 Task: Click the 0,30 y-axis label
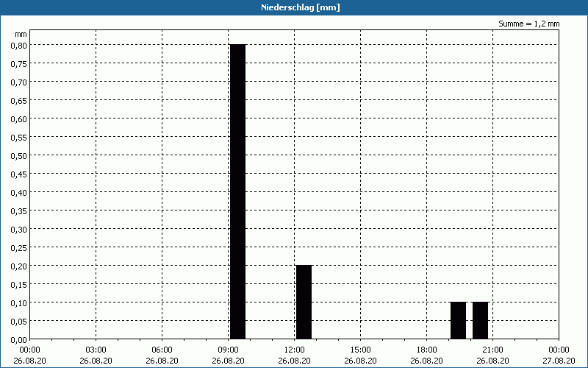19,229
